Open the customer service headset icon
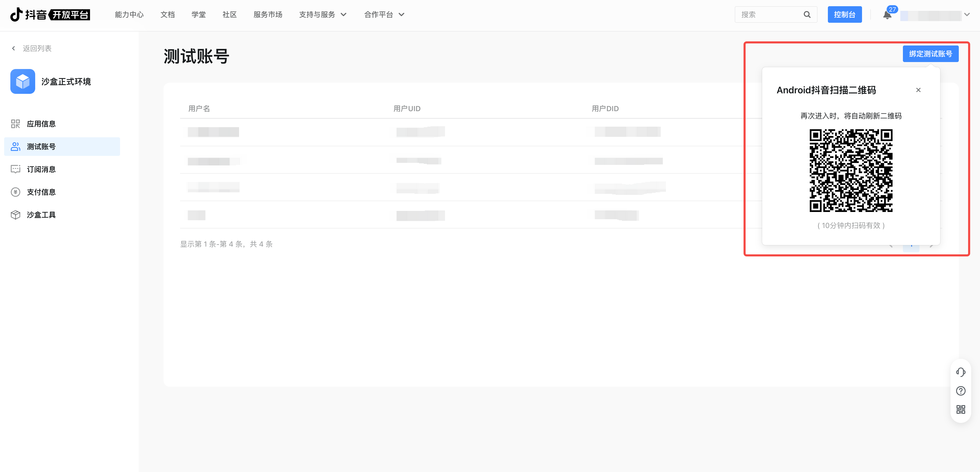The width and height of the screenshot is (980, 472). (x=961, y=372)
